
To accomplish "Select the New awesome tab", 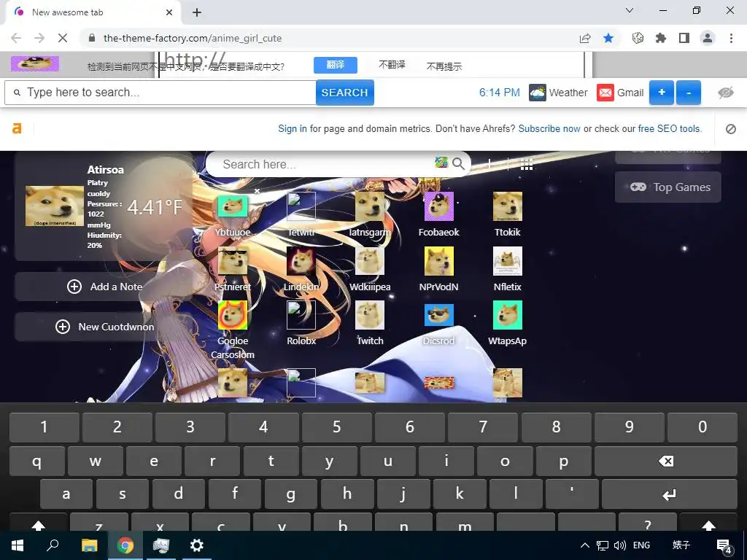I will coord(93,12).
